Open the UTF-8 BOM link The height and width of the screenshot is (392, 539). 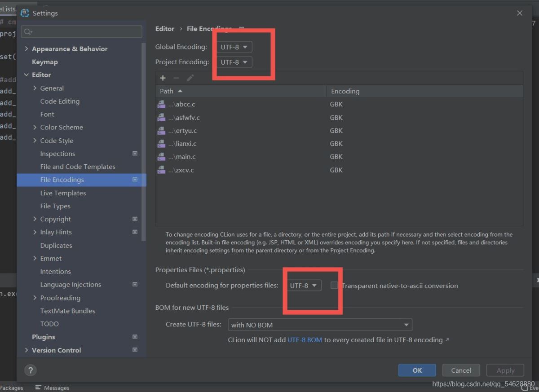(305, 340)
